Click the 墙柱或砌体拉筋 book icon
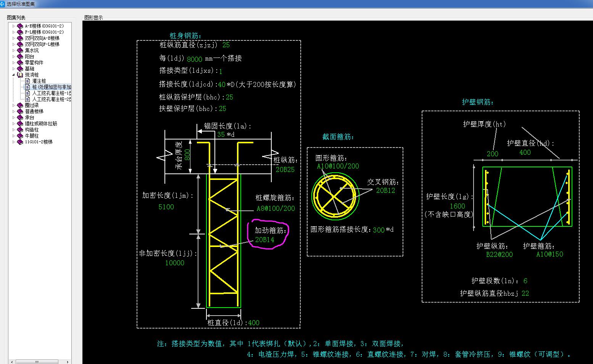This screenshot has height=364, width=593. 20,123
